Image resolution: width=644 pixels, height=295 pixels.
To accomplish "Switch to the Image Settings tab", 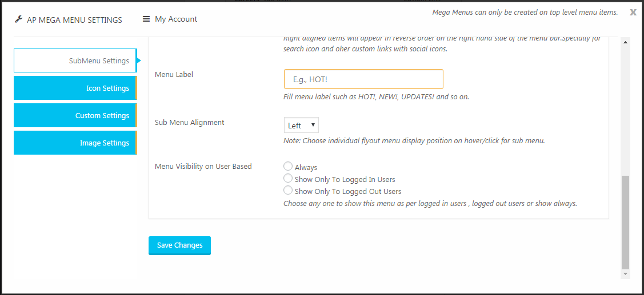I will pyautogui.click(x=75, y=143).
